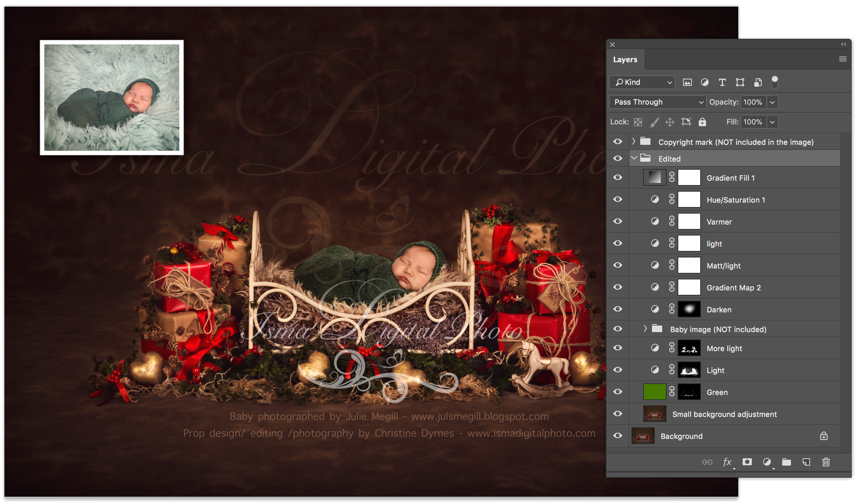Click the Darken layer mask thumbnail
This screenshot has width=859, height=504.
689,309
